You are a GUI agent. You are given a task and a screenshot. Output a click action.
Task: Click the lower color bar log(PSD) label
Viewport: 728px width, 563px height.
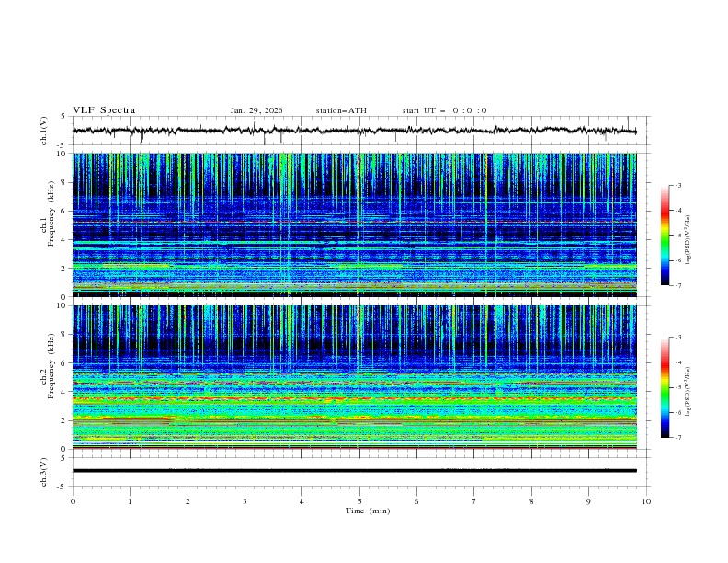(691, 388)
